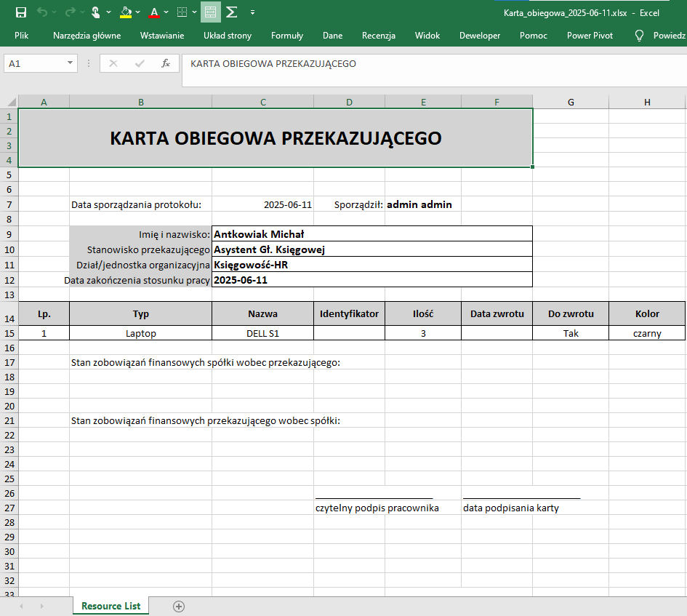Add a new sheet with the plus icon
This screenshot has width=687, height=616.
pyautogui.click(x=179, y=607)
